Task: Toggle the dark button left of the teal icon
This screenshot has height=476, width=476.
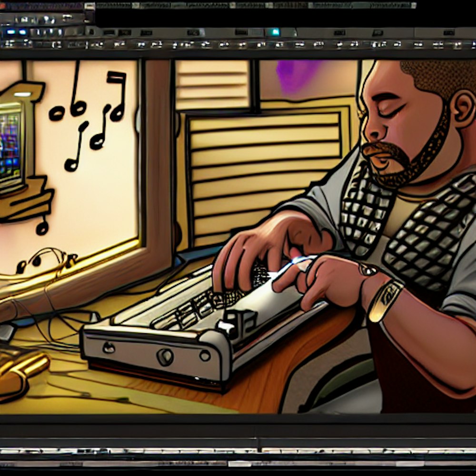Action: pos(257,32)
